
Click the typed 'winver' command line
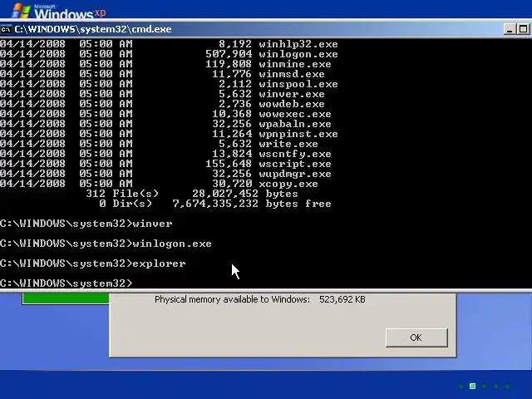pos(86,224)
